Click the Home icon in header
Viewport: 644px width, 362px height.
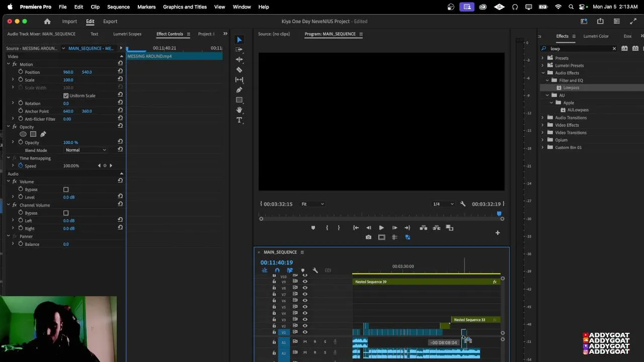[x=47, y=22]
